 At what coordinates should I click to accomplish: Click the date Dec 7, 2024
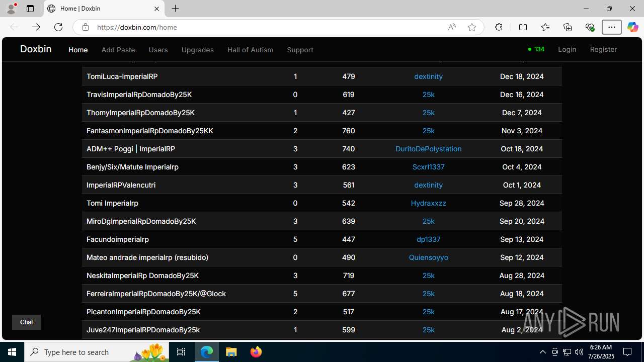point(522,113)
